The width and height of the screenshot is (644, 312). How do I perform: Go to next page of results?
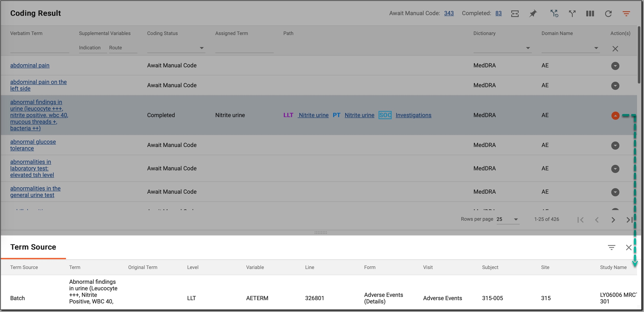tap(613, 220)
